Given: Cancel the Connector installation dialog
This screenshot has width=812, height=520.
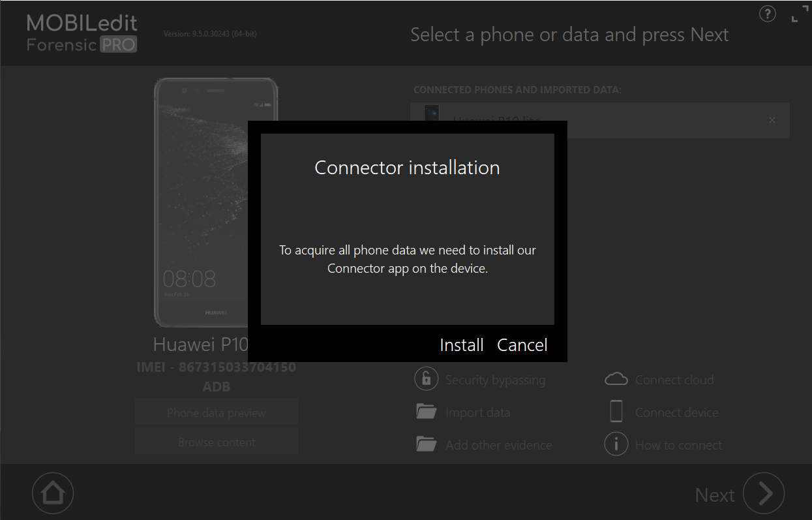Looking at the screenshot, I should 522,345.
